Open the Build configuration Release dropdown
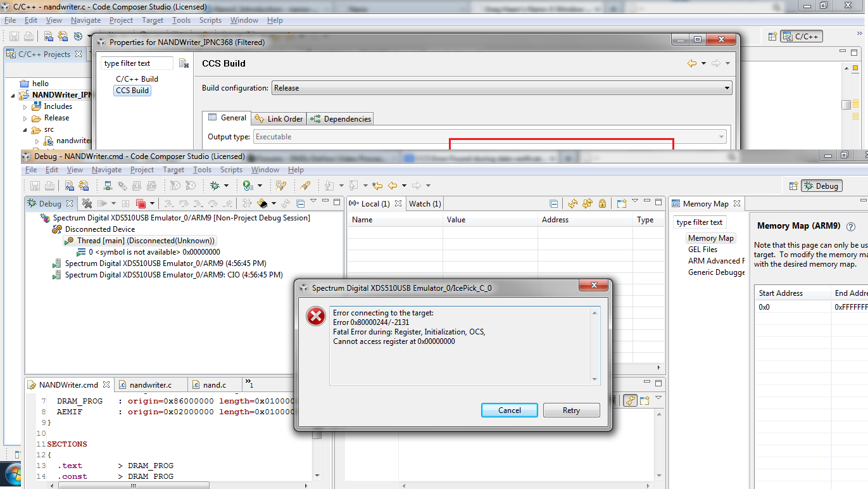Image resolution: width=868 pixels, height=489 pixels. [501, 88]
